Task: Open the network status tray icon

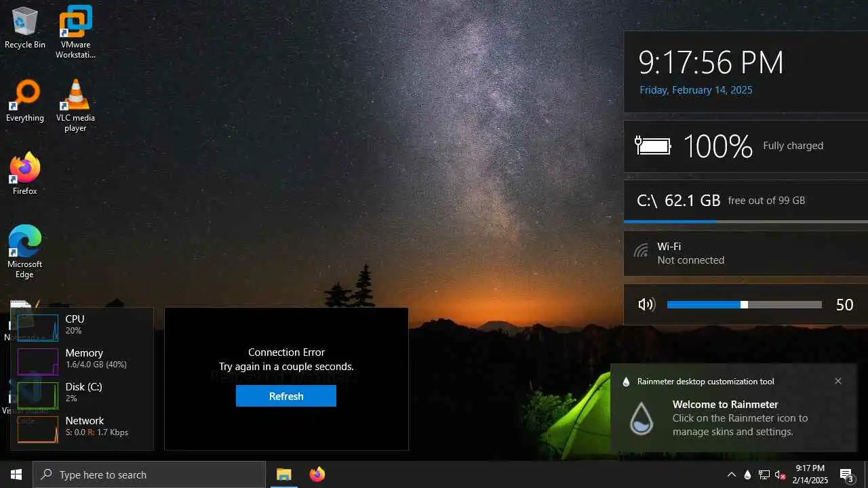Action: (x=764, y=475)
